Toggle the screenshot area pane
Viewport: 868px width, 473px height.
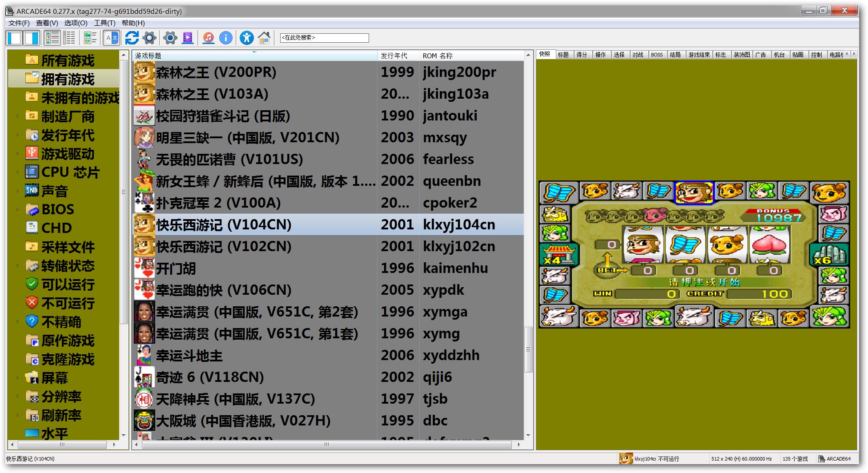point(31,38)
